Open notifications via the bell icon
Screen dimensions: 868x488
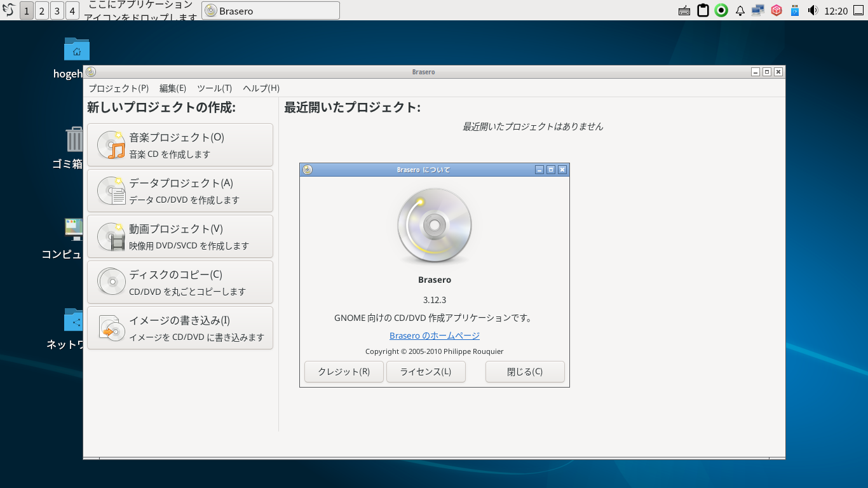tap(740, 11)
